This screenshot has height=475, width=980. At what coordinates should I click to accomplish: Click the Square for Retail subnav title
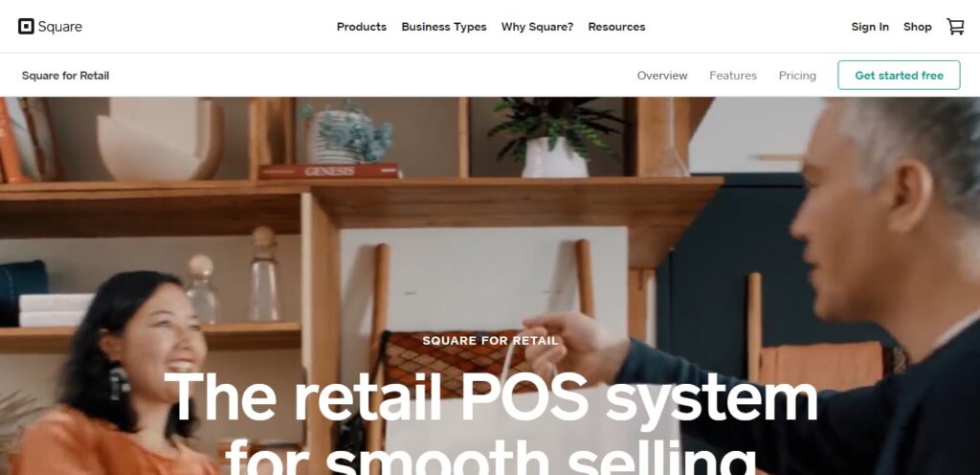[66, 76]
